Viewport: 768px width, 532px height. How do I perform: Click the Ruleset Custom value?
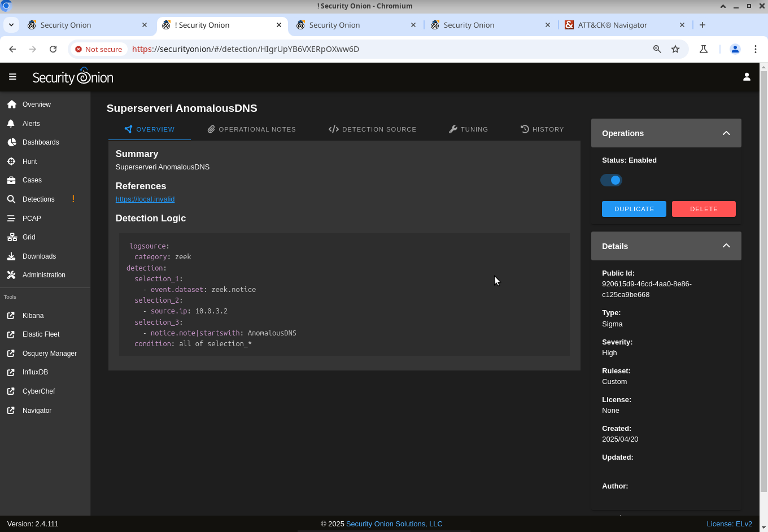tap(614, 382)
